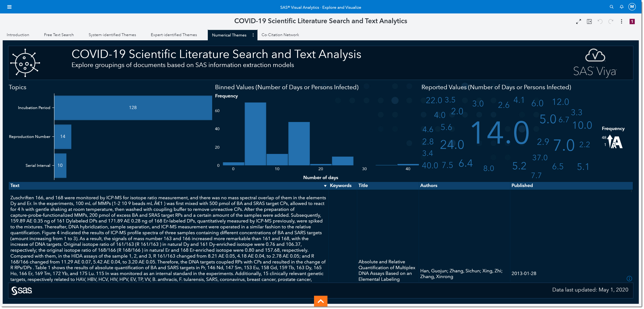
Task: Open Numerical Themes tab options menu
Action: tap(253, 35)
